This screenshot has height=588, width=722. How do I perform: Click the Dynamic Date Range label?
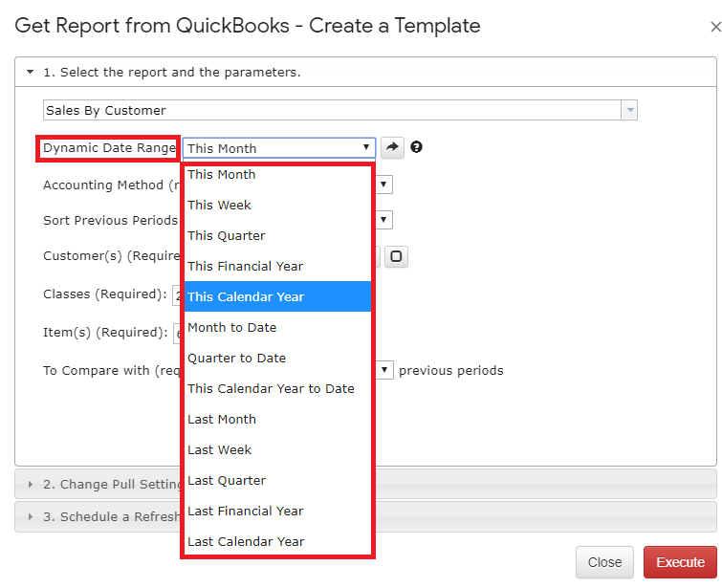click(109, 148)
